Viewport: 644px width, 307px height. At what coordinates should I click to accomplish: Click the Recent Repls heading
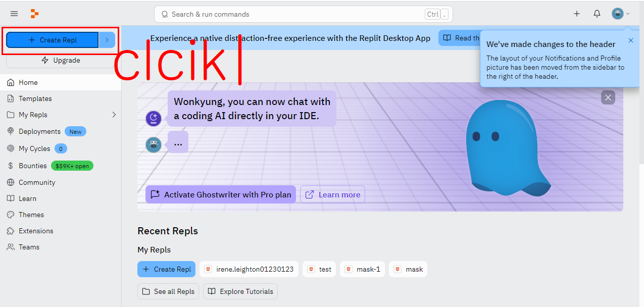click(168, 231)
